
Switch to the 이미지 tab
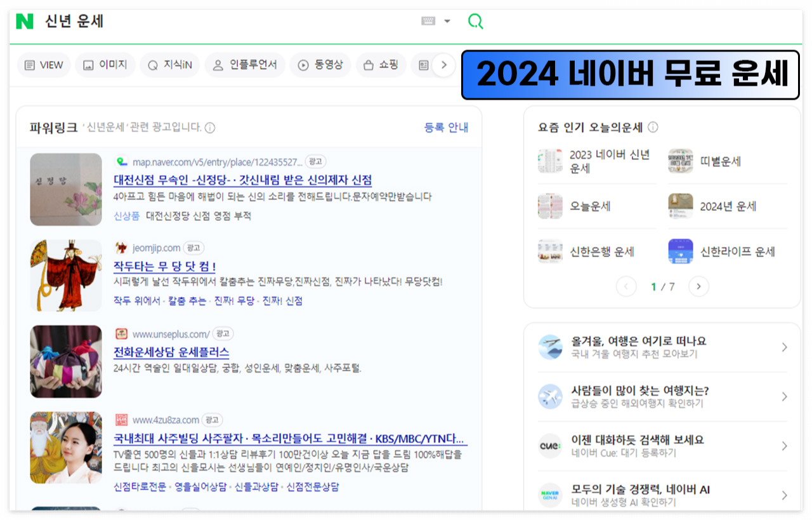[105, 65]
